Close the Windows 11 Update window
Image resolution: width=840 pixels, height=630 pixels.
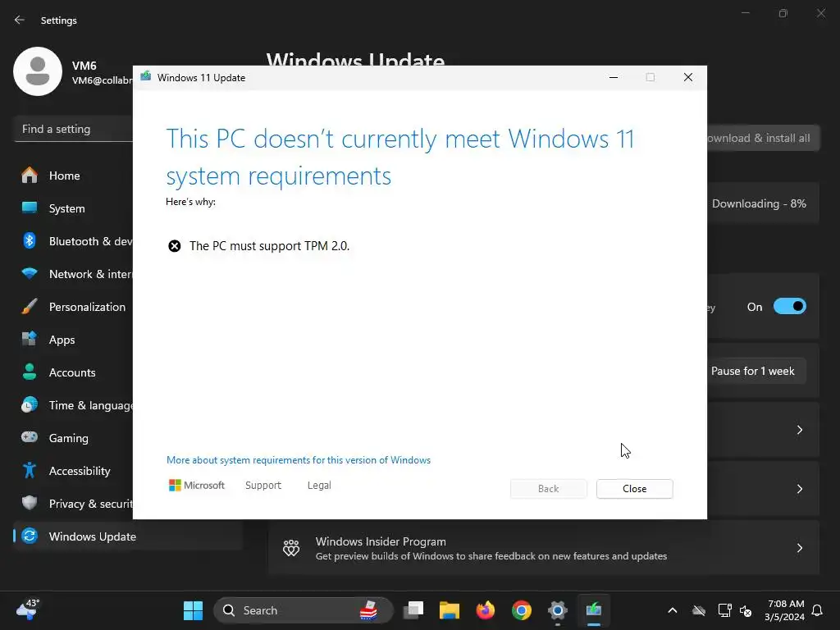pyautogui.click(x=688, y=77)
